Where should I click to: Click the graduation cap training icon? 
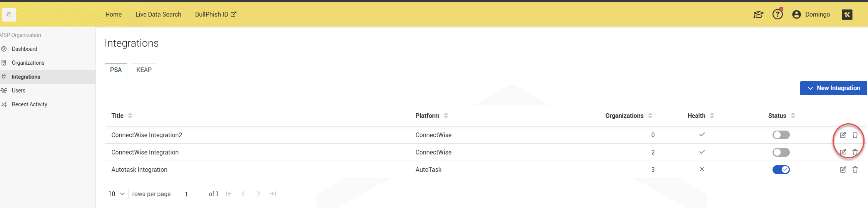tap(758, 15)
